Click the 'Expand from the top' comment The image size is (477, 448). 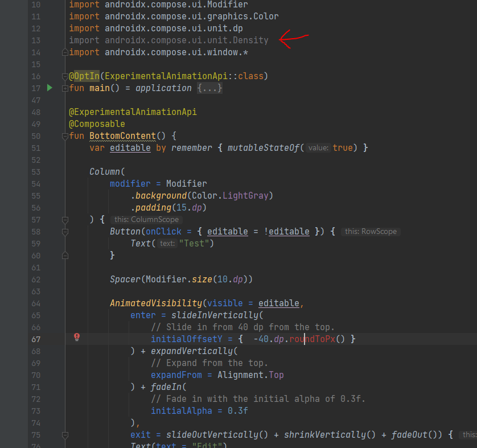pyautogui.click(x=209, y=363)
